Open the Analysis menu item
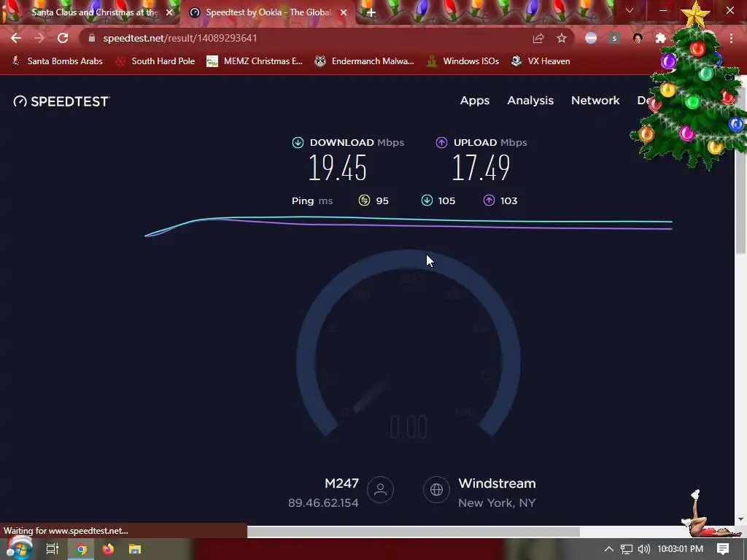Viewport: 747px width, 560px height. pyautogui.click(x=530, y=101)
